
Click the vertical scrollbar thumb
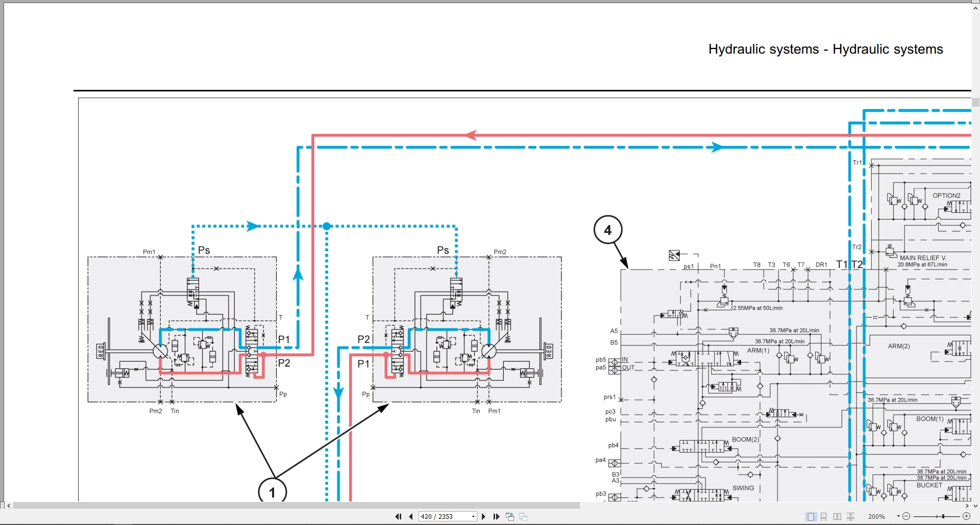tap(975, 102)
